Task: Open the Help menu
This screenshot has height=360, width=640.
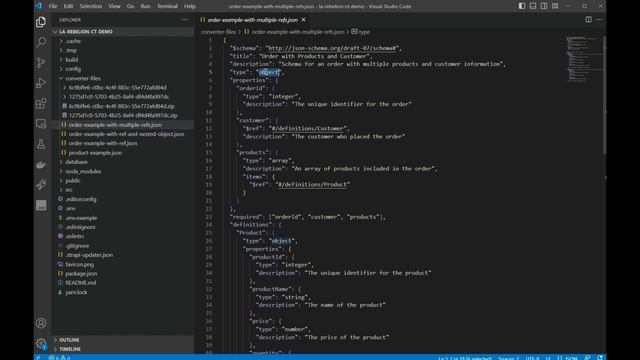Action: (x=190, y=6)
